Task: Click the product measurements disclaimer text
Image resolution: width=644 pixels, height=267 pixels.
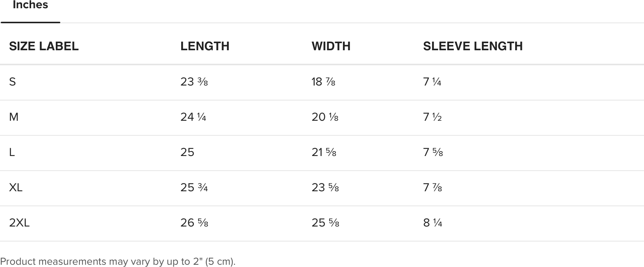Action: (x=118, y=261)
